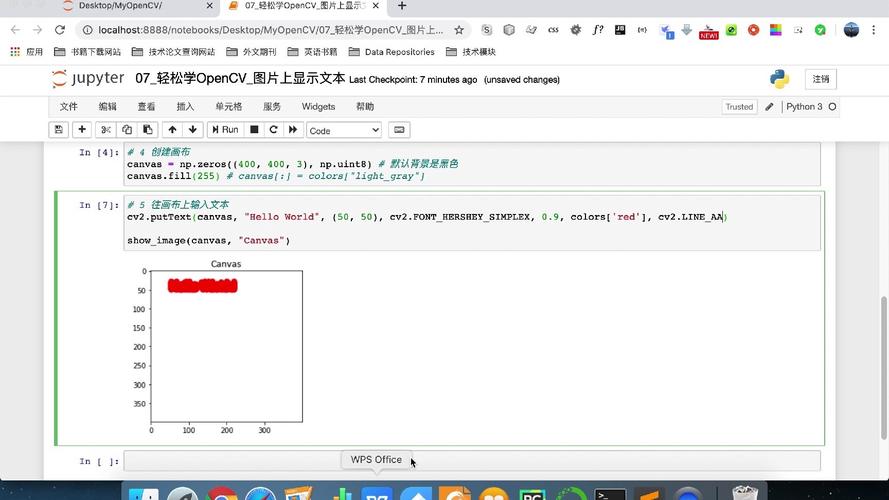Bookmark this page with the star icon

pyautogui.click(x=459, y=30)
